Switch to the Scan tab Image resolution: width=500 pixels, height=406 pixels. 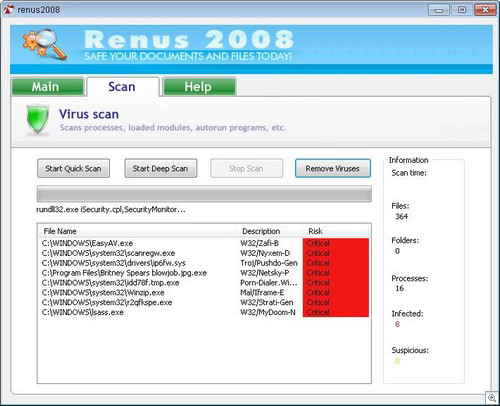(x=122, y=87)
